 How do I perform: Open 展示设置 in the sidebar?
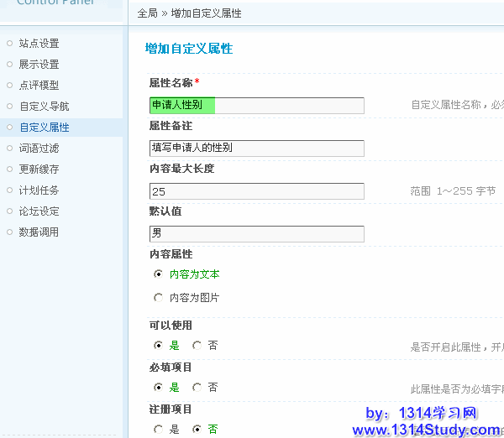(x=39, y=65)
